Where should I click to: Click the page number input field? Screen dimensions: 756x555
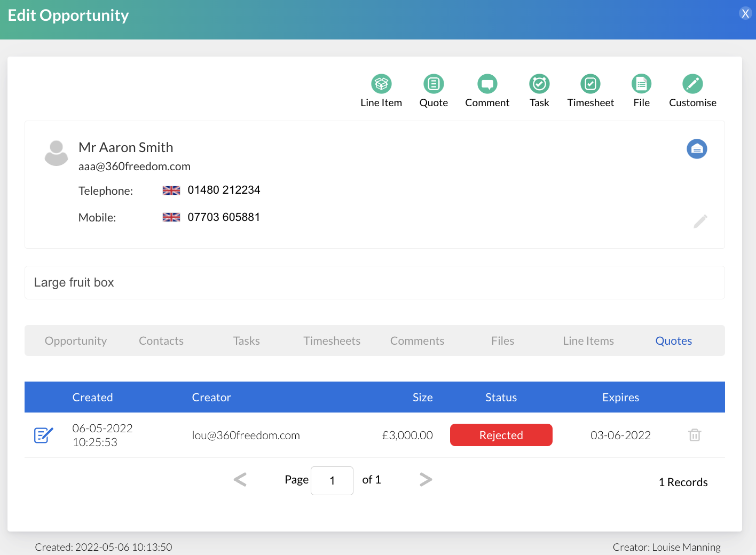coord(332,481)
